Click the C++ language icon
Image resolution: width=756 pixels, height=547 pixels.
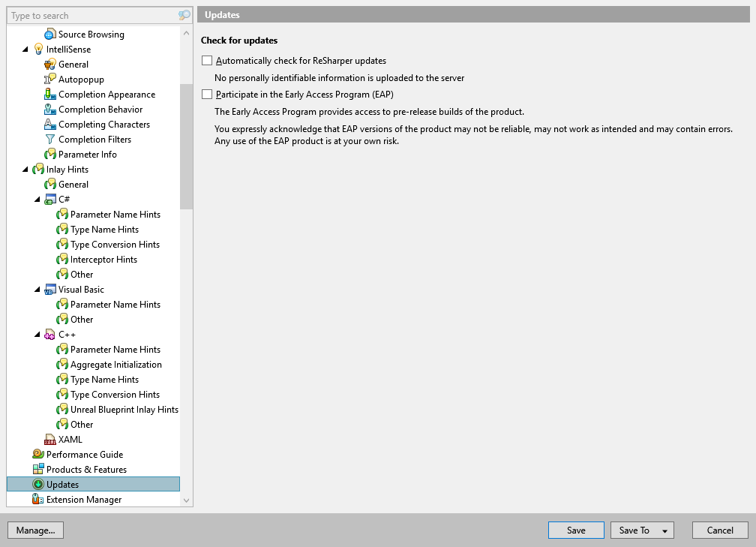pyautogui.click(x=49, y=335)
